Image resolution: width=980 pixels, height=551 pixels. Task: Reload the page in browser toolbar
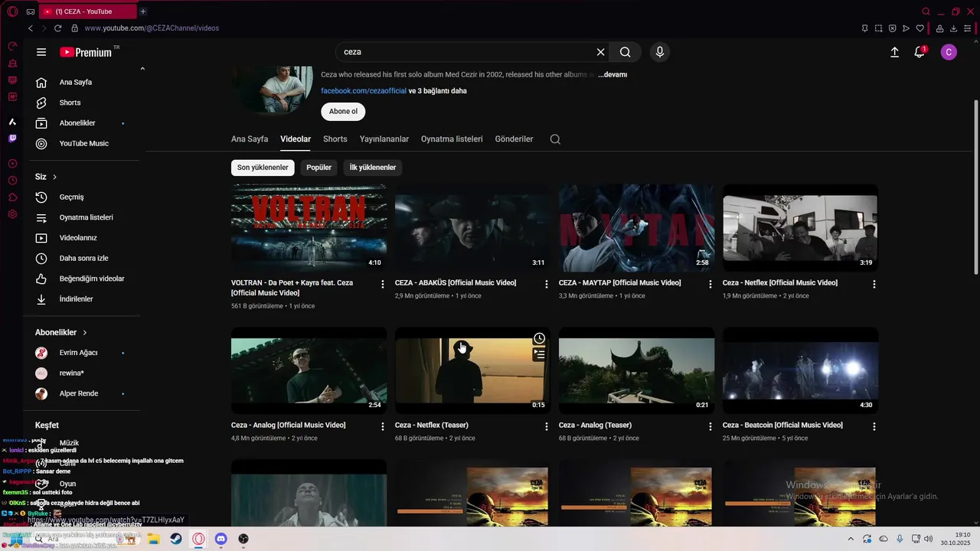57,28
